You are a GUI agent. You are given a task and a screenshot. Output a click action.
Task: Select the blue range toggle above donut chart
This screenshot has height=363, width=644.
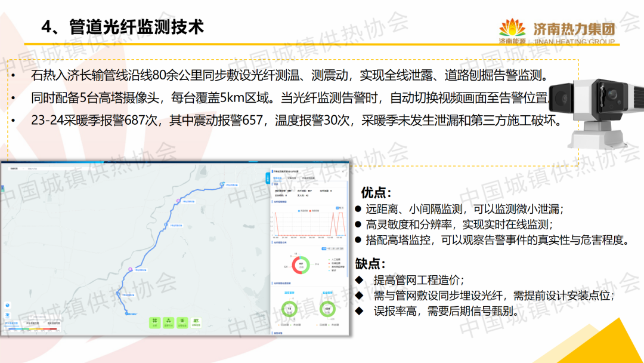click(324, 248)
